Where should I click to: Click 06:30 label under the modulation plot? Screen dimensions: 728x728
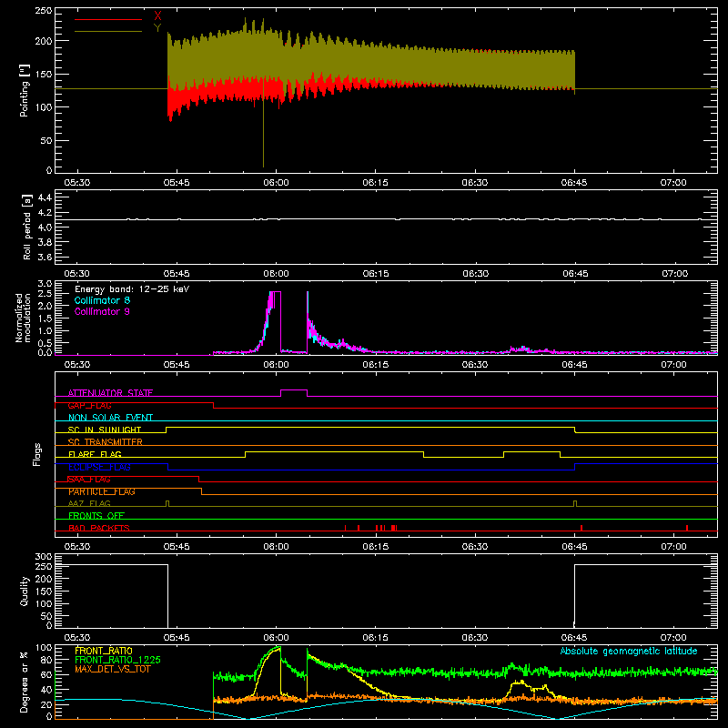pyautogui.click(x=475, y=365)
